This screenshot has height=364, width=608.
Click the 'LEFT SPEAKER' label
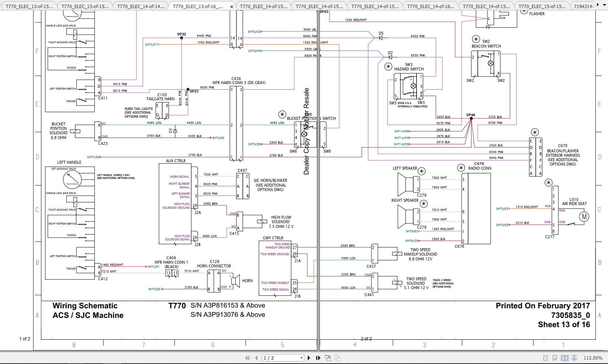point(405,168)
